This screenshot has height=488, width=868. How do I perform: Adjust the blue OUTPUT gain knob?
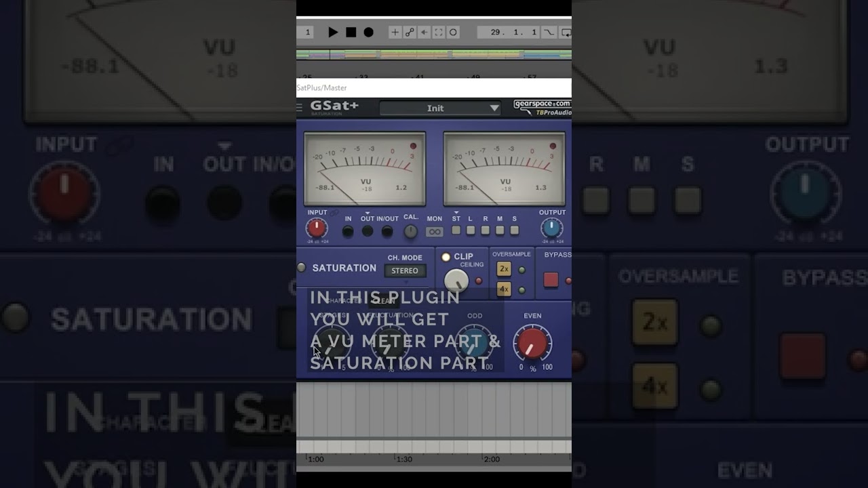pyautogui.click(x=551, y=228)
